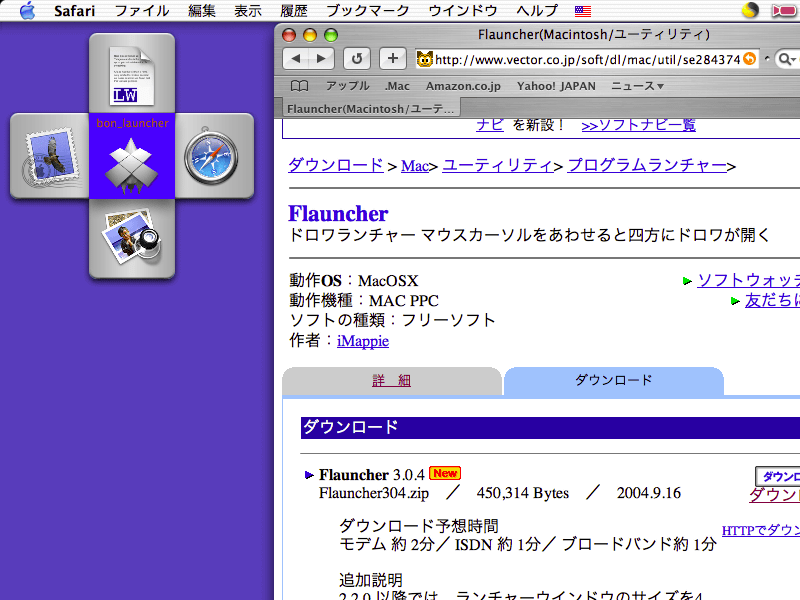Viewport: 800px width, 600px height.
Task: Open author iMappie link
Action: click(363, 341)
